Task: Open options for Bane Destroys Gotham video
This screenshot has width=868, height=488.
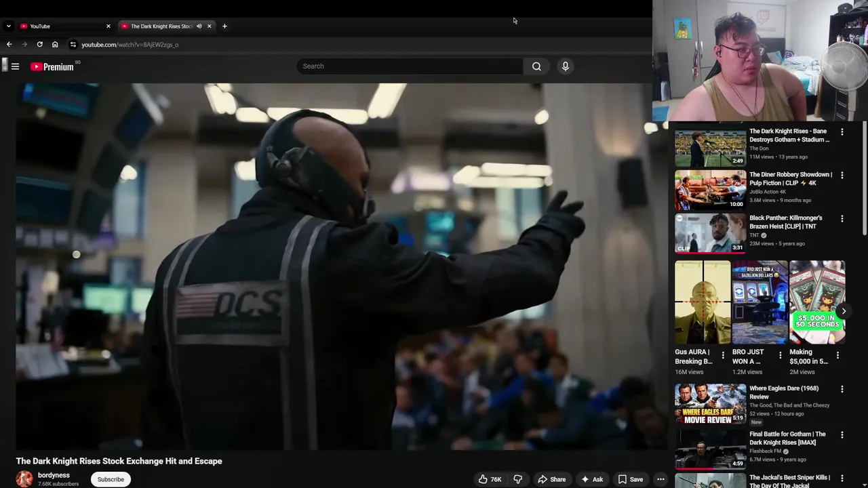Action: pyautogui.click(x=842, y=132)
